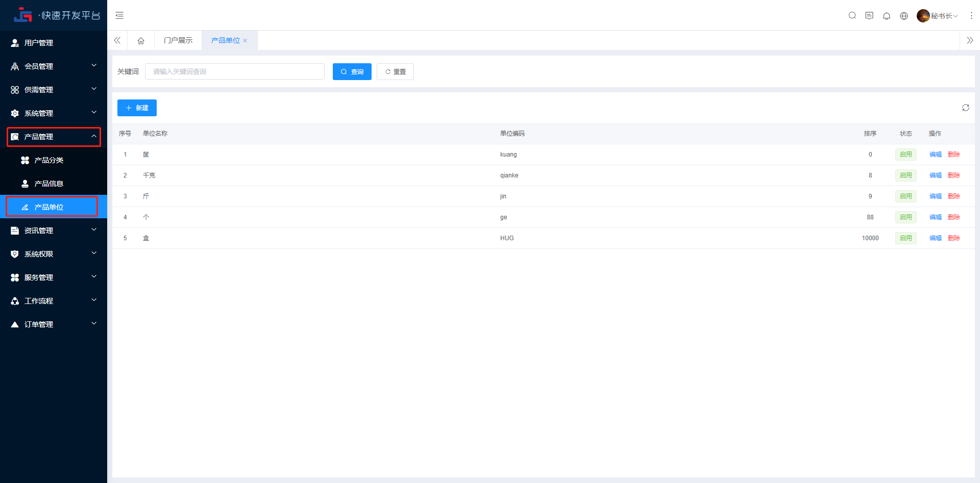Expand the 资讯管理 menu chevron
The height and width of the screenshot is (483, 980).
(94, 230)
